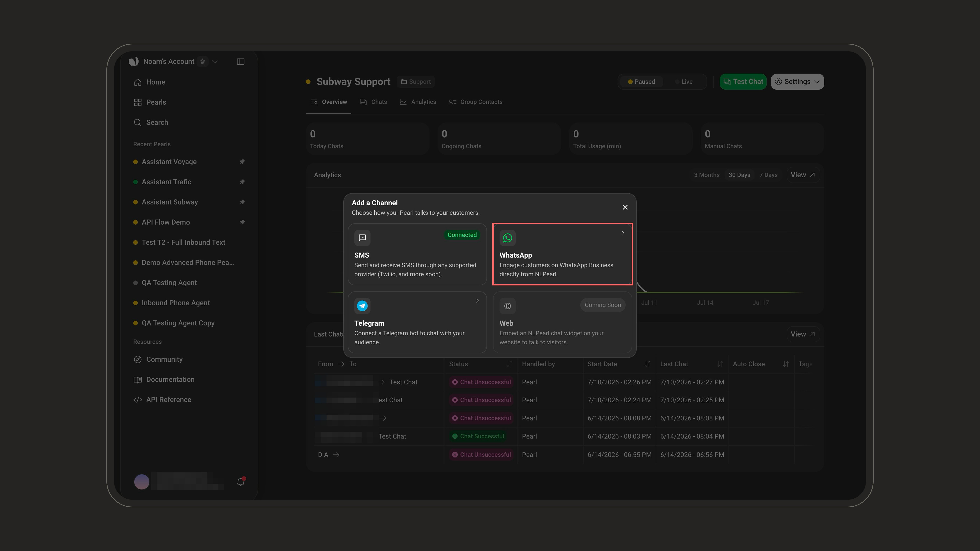Collapse the sidebar panel icon
The height and width of the screenshot is (551, 980).
click(240, 62)
